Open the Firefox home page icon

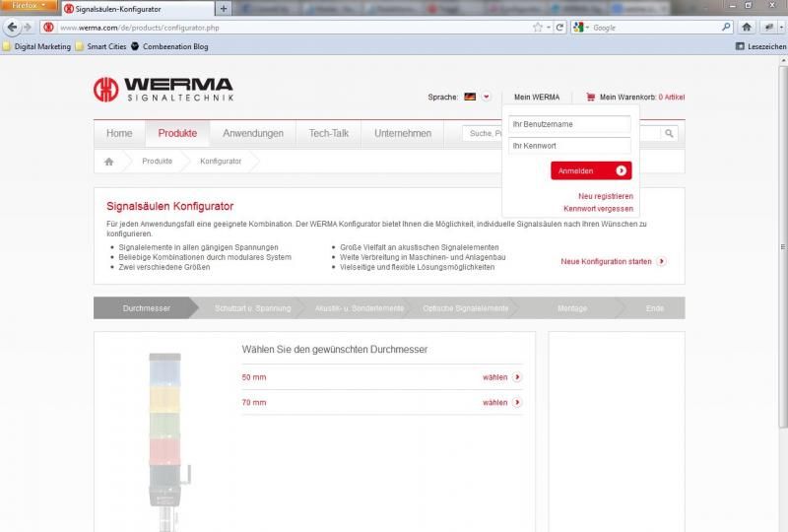tap(747, 28)
